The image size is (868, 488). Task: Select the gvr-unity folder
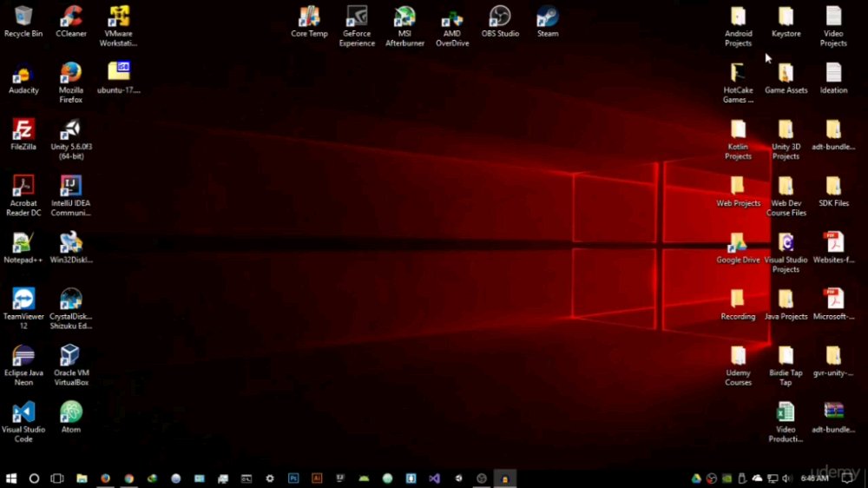coord(833,360)
